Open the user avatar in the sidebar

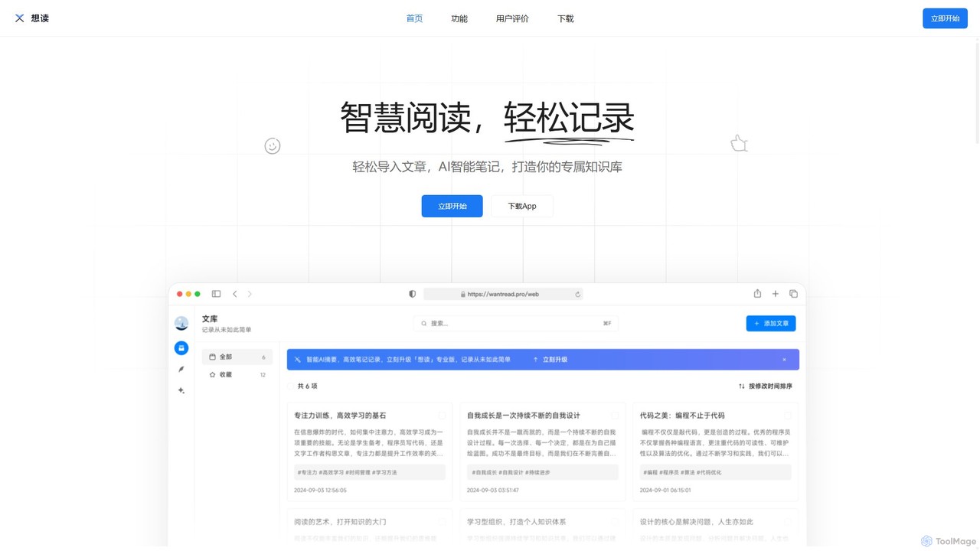click(x=181, y=323)
